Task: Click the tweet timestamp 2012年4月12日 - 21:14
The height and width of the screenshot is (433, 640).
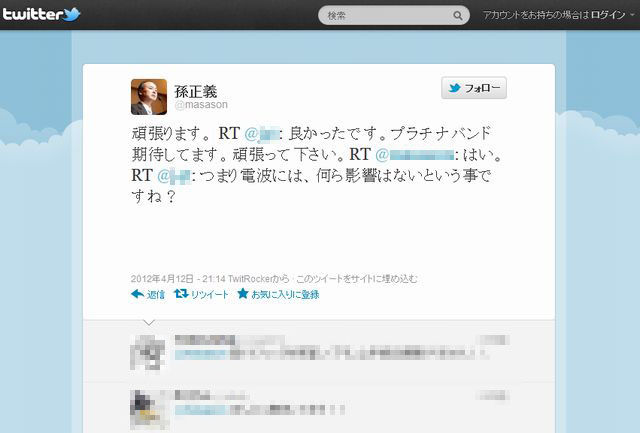Action: 178,279
